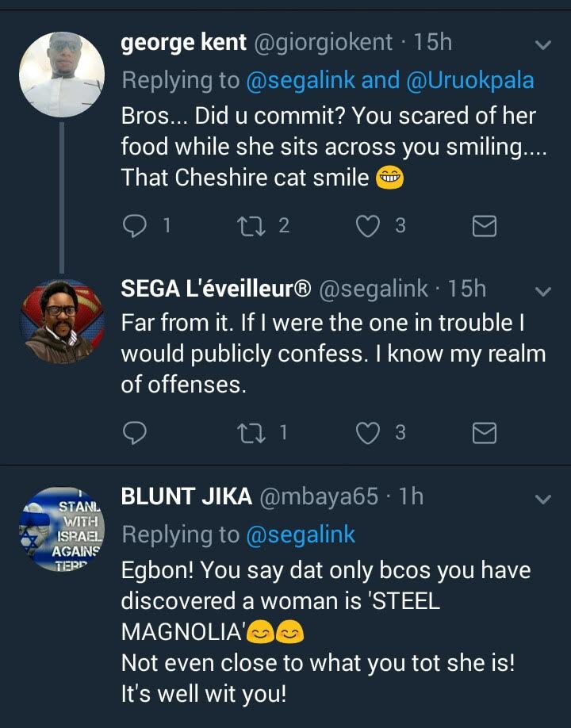Open options chevron on george kent's tweet
Viewport: 571px width, 728px height.
coord(543,45)
